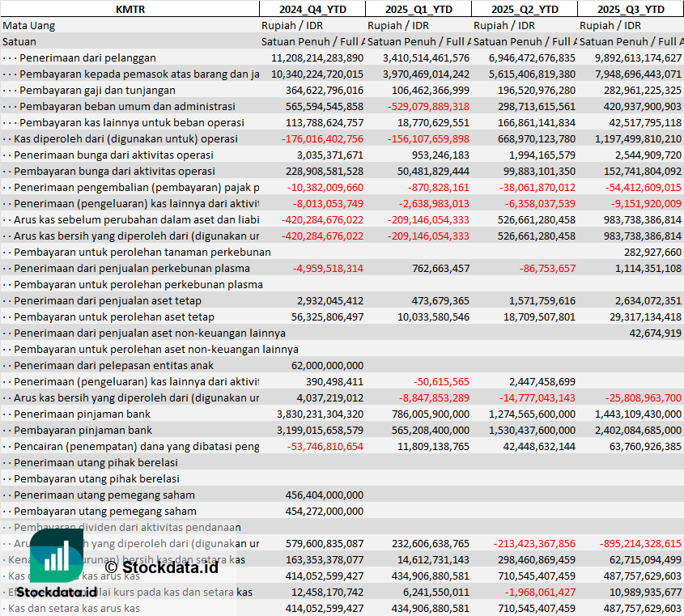Click the Penerimaan dari pelanggan row label
The image size is (684, 616).
point(87,57)
